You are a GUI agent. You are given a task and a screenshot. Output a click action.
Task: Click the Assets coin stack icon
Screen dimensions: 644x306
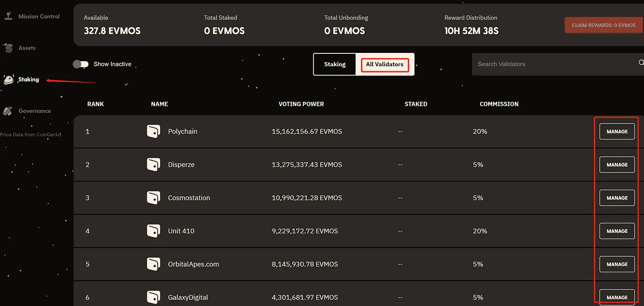8,47
